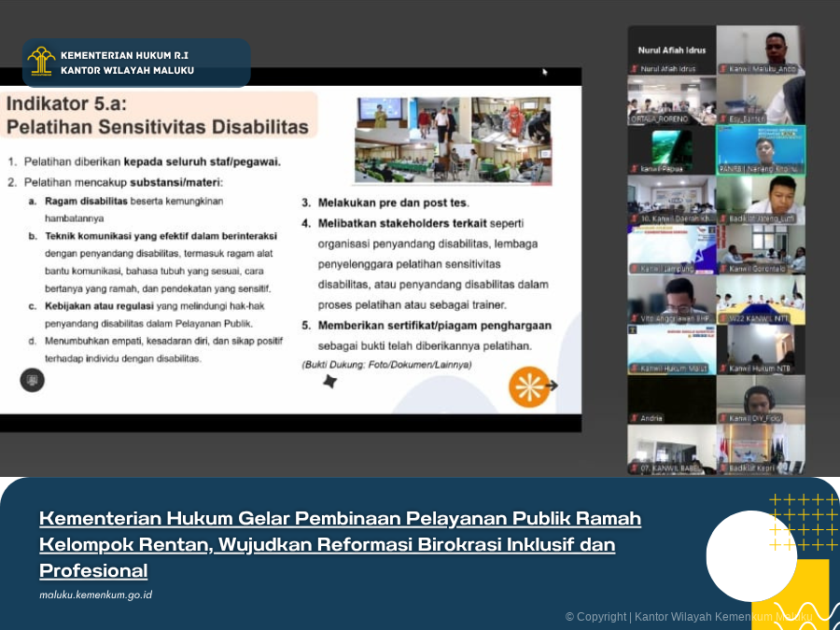The height and width of the screenshot is (630, 840).
Task: Click the muted mic icon on Badiklat Jateng_Lutfi tile
Action: (x=722, y=218)
